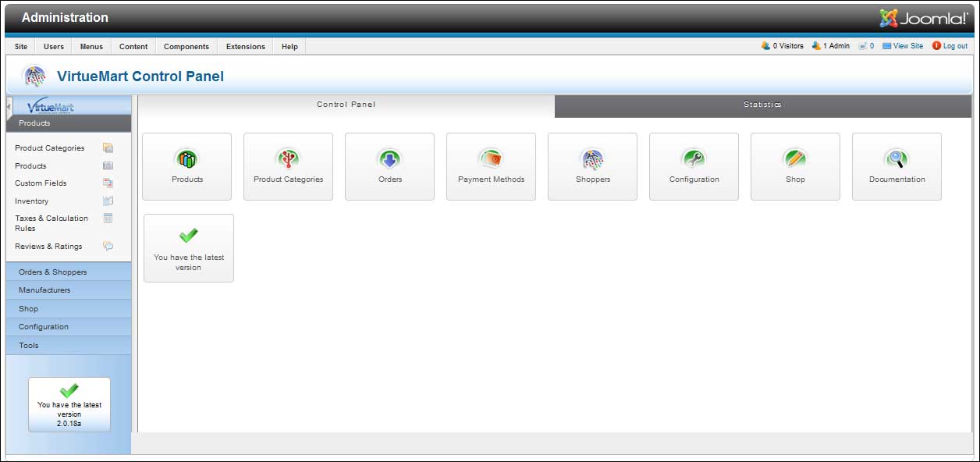Open the Extensions menu
Viewport: 980px width, 462px height.
246,47
